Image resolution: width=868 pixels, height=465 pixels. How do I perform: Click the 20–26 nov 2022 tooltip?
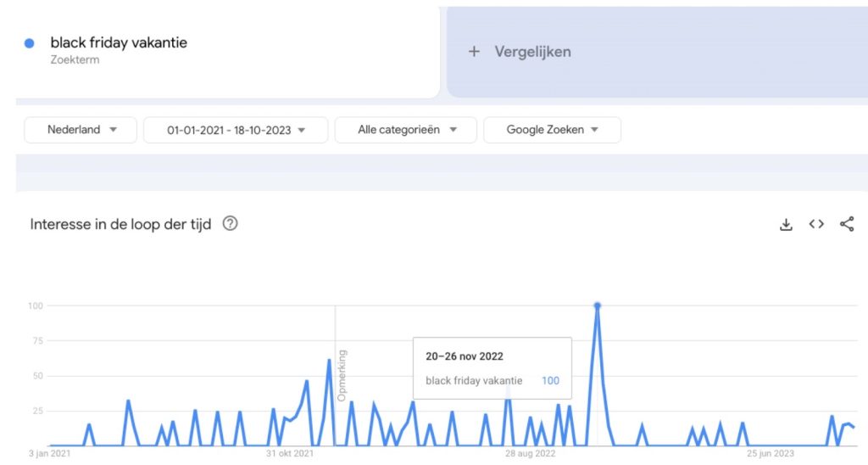click(x=492, y=368)
